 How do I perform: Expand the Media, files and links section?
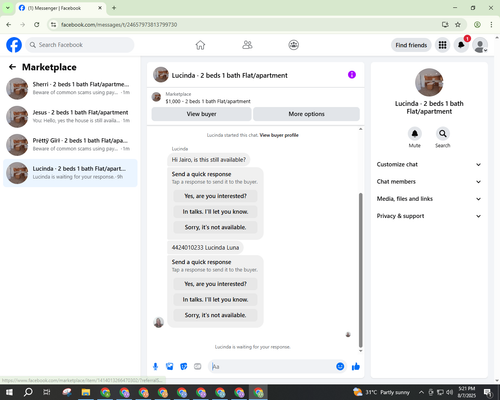click(429, 199)
